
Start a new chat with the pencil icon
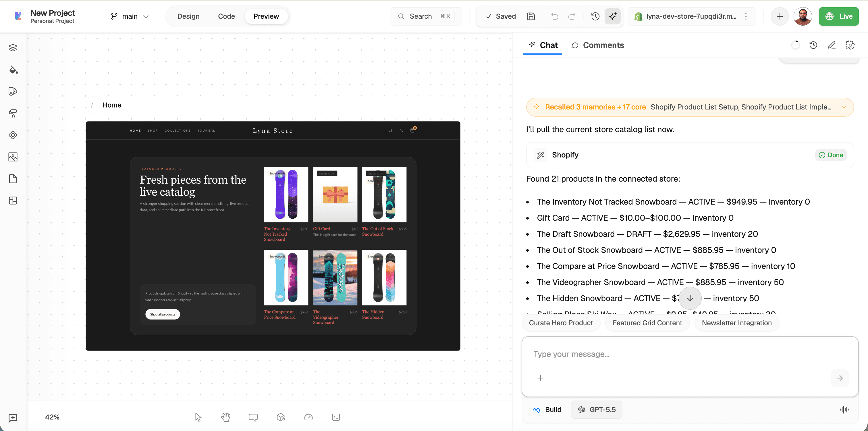pyautogui.click(x=832, y=45)
